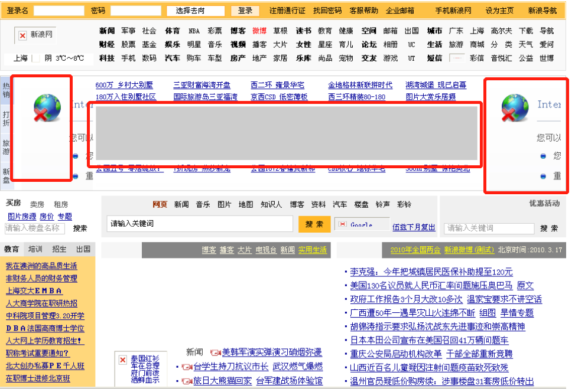This screenshot has width=575, height=392.
Task: Open the 新浪微博(测试) link
Action: coord(469,250)
